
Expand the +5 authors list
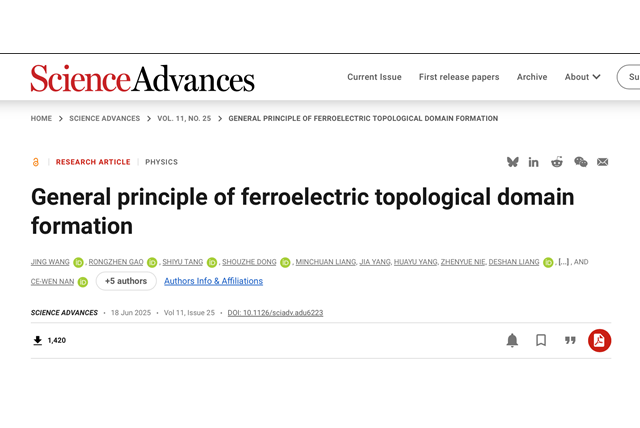126,281
